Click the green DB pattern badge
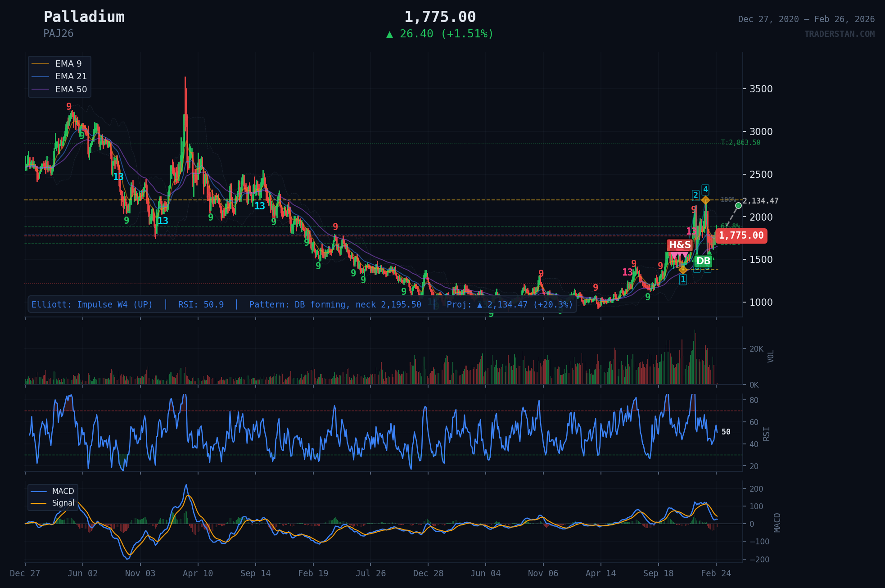This screenshot has height=588, width=885. click(x=703, y=261)
